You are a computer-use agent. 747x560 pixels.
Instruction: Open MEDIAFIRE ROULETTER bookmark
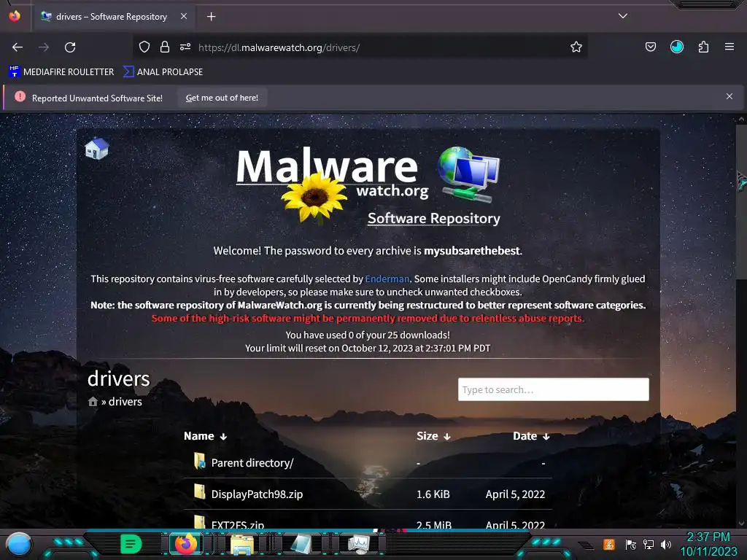pos(61,72)
